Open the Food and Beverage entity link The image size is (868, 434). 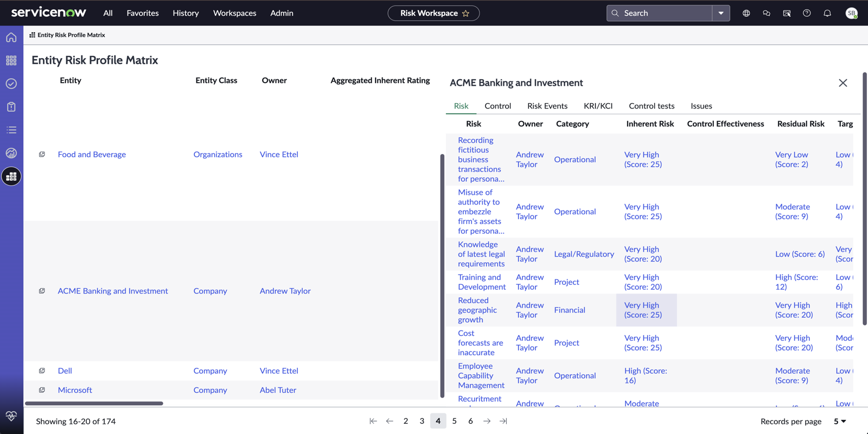(92, 155)
